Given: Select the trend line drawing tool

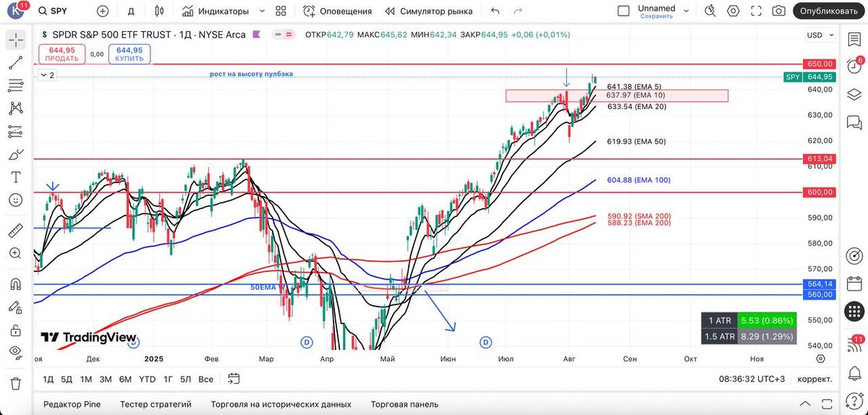Looking at the screenshot, I should click(15, 62).
